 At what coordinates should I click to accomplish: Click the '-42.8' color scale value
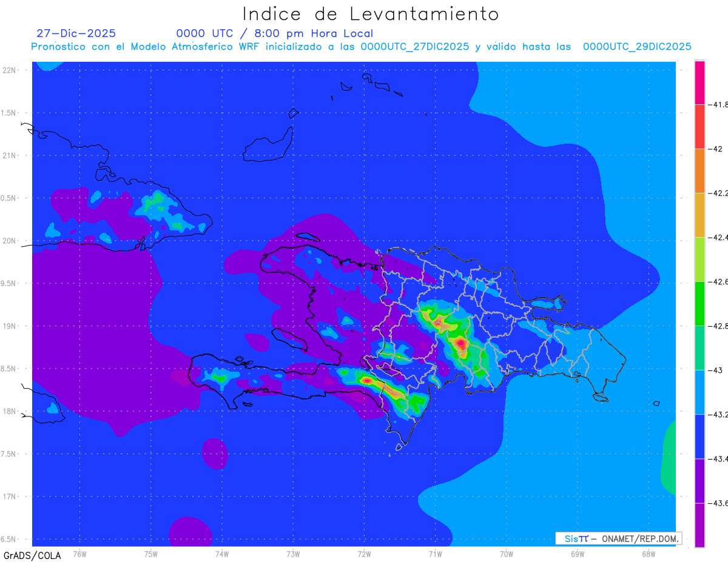click(720, 326)
